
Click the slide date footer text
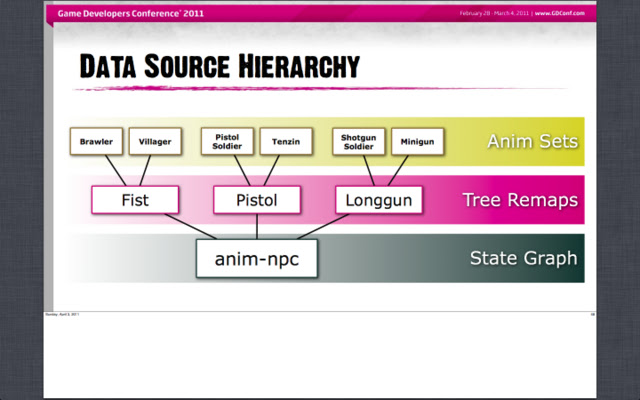click(63, 313)
